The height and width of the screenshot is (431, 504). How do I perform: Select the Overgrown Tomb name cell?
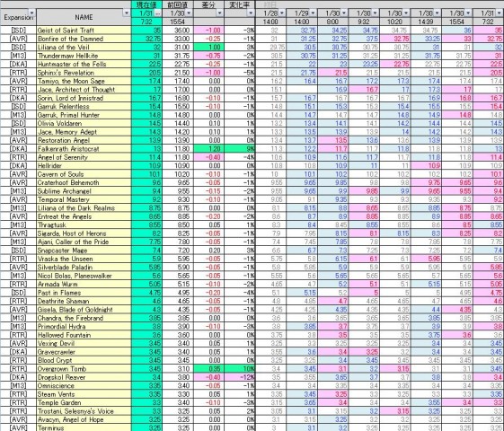(84, 369)
